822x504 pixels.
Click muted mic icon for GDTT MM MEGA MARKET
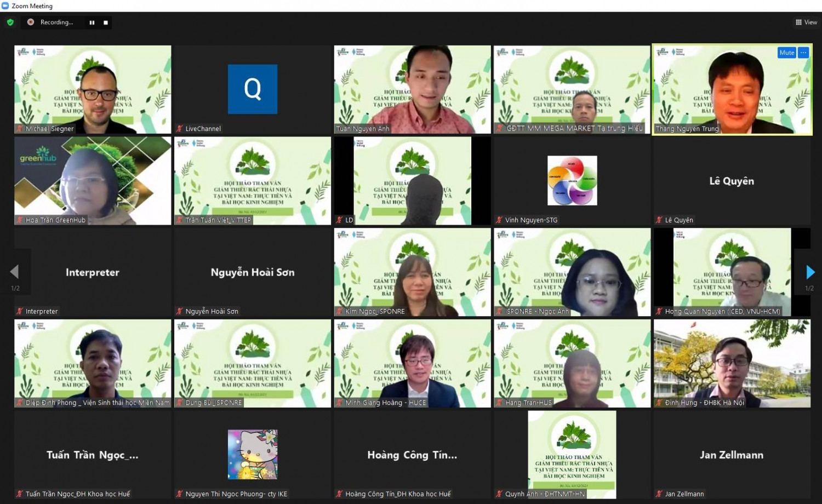point(500,129)
